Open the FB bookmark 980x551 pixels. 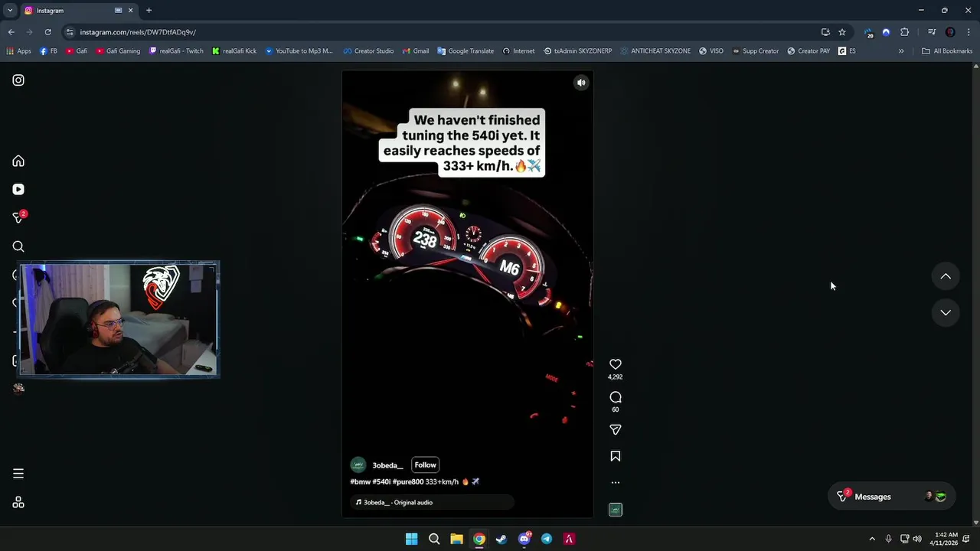[48, 51]
